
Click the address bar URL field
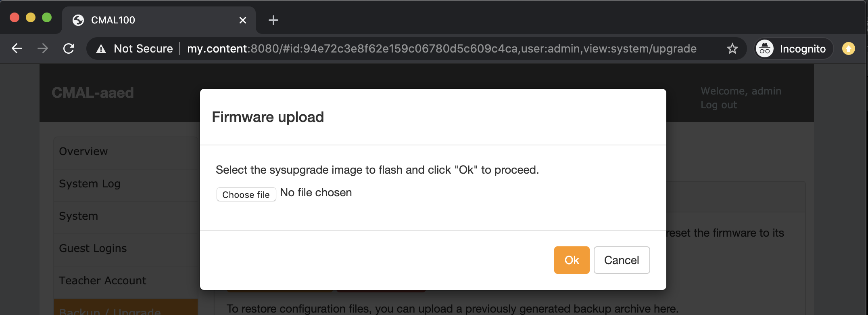(x=442, y=49)
